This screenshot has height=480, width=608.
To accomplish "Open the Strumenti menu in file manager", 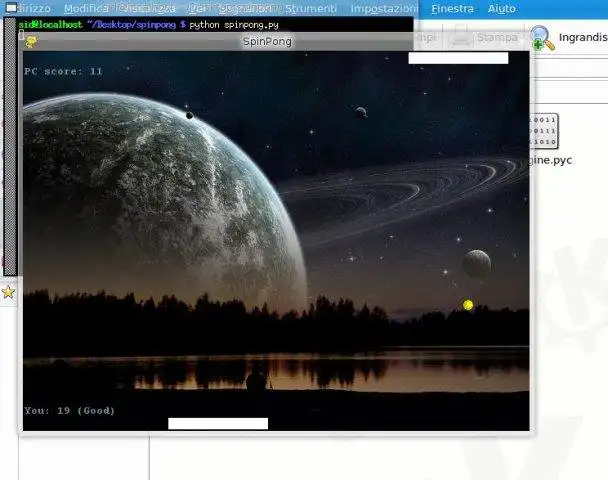I will click(311, 9).
